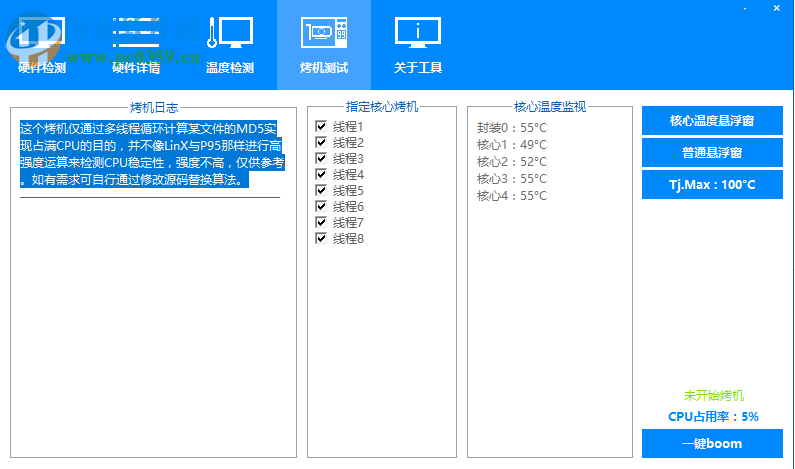Click the 核心温度悬浮窗 button

coord(712,121)
